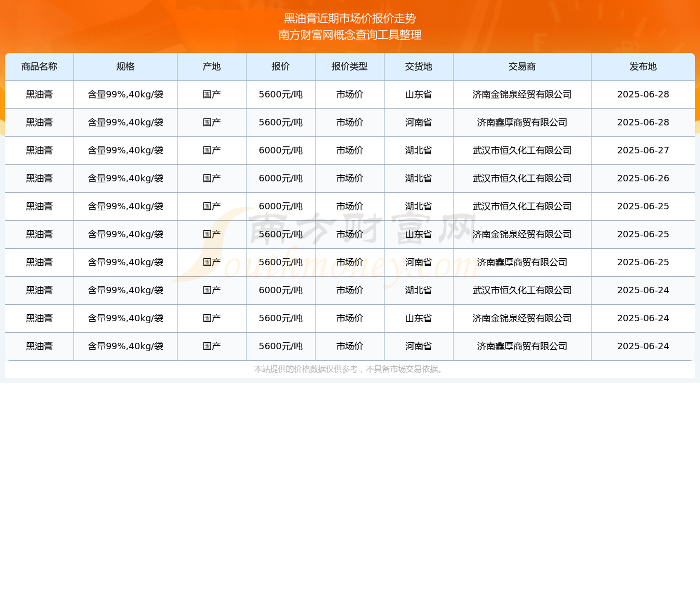Viewport: 700px width, 602px height.
Task: Click date 2025-06-27 cell
Action: (x=643, y=150)
